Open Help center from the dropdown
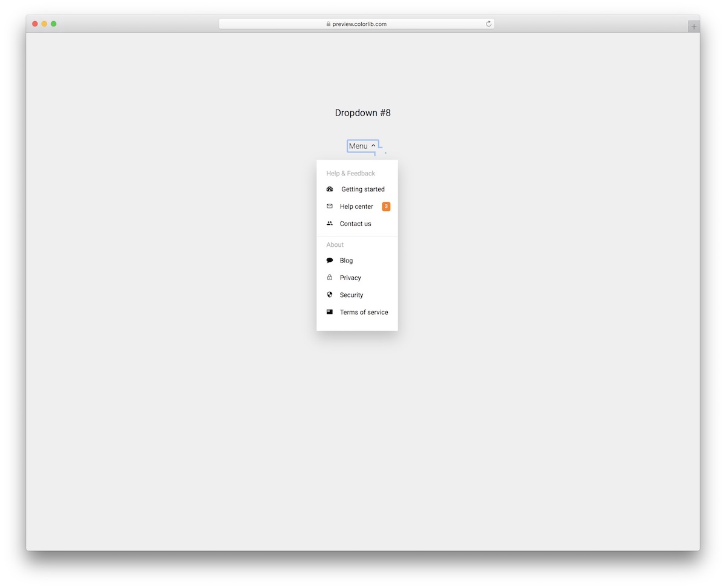Screen dimensions: 726x588 pos(356,206)
